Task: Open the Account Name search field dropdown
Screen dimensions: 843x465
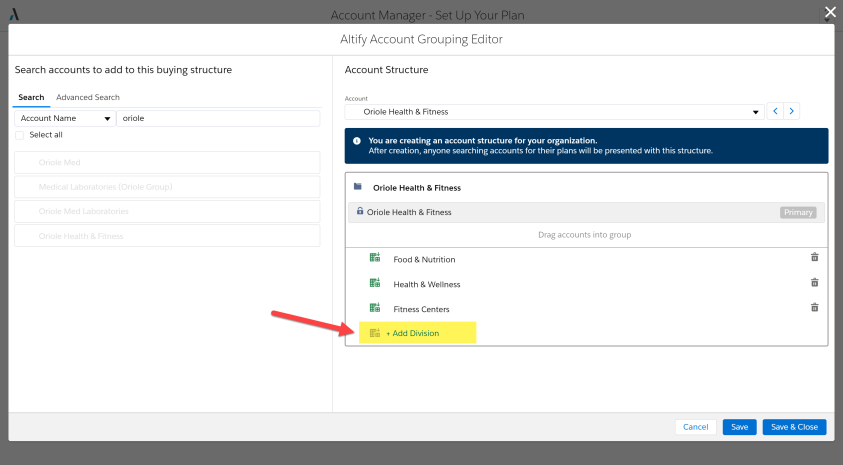Action: [x=65, y=118]
